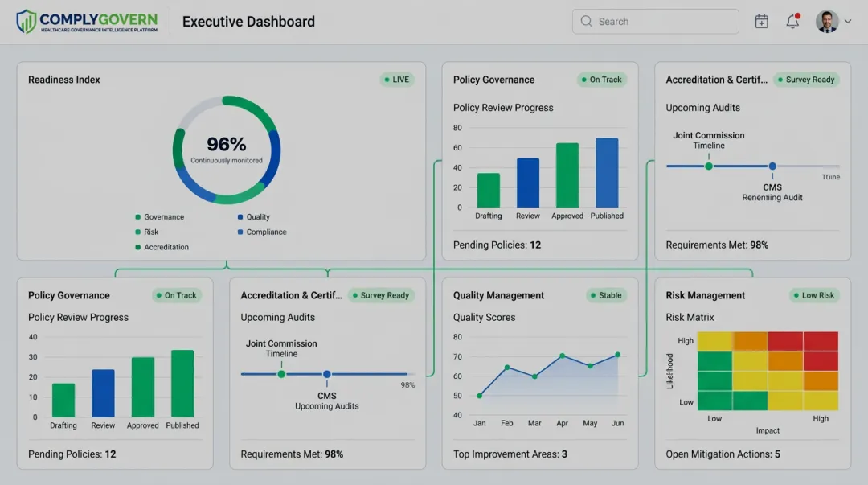Click the ComplyGovern shield logo
Viewport: 868px width, 485px height.
click(x=26, y=22)
